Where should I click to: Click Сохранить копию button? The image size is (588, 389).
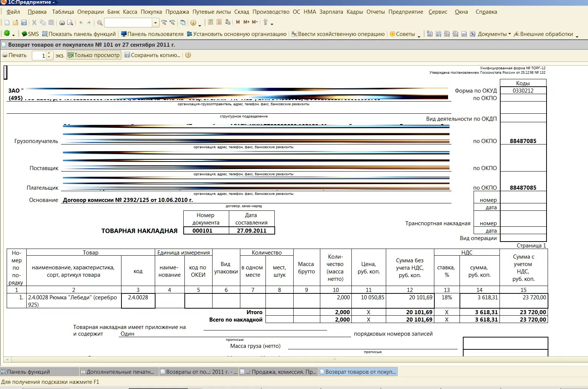[x=152, y=55]
